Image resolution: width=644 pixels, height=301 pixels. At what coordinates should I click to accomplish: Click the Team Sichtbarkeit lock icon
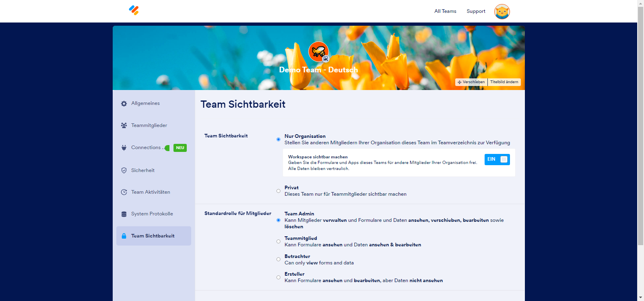(x=124, y=236)
